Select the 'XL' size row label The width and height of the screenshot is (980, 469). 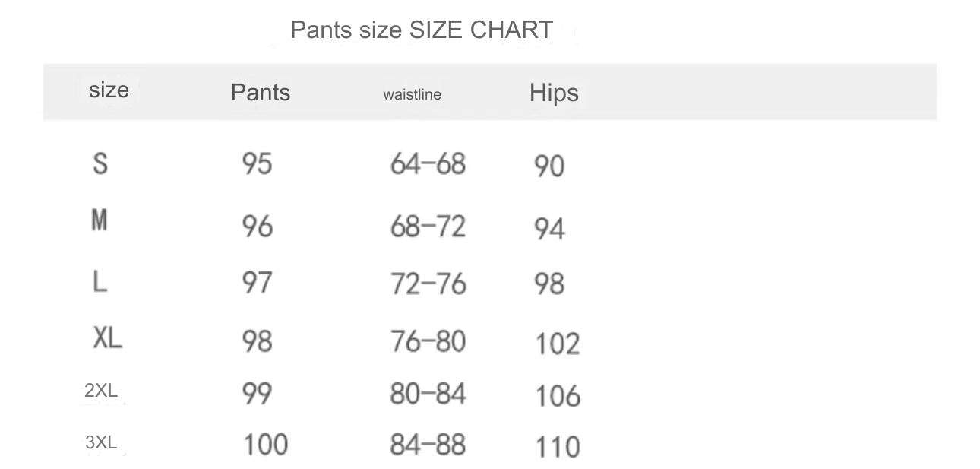[107, 337]
